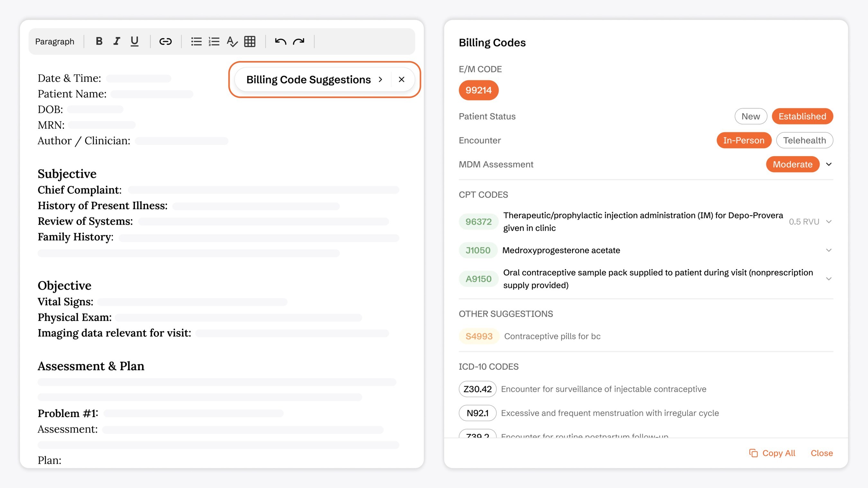Viewport: 868px width, 488px height.
Task: Apply italic formatting from the toolbar
Action: [x=117, y=41]
